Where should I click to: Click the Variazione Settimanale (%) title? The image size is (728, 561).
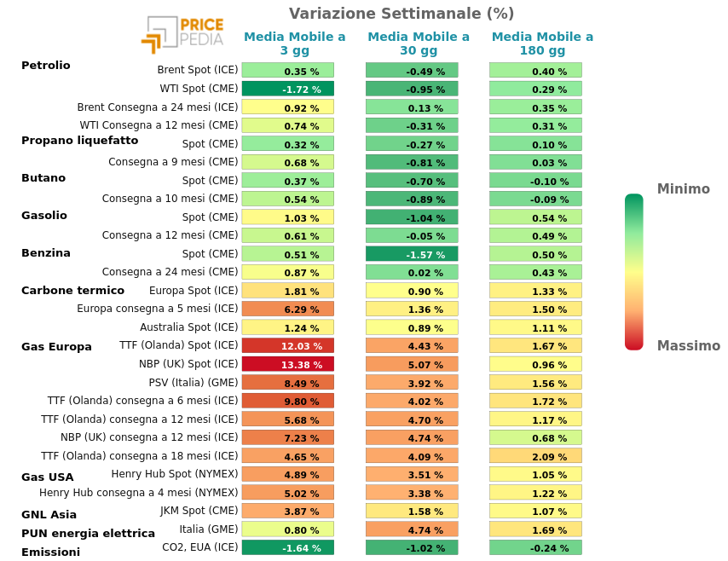[402, 14]
